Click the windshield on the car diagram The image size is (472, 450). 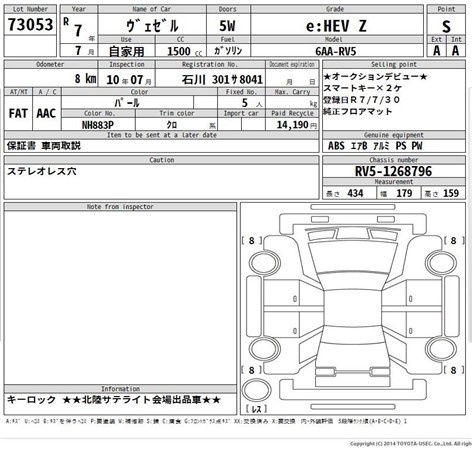click(x=353, y=258)
